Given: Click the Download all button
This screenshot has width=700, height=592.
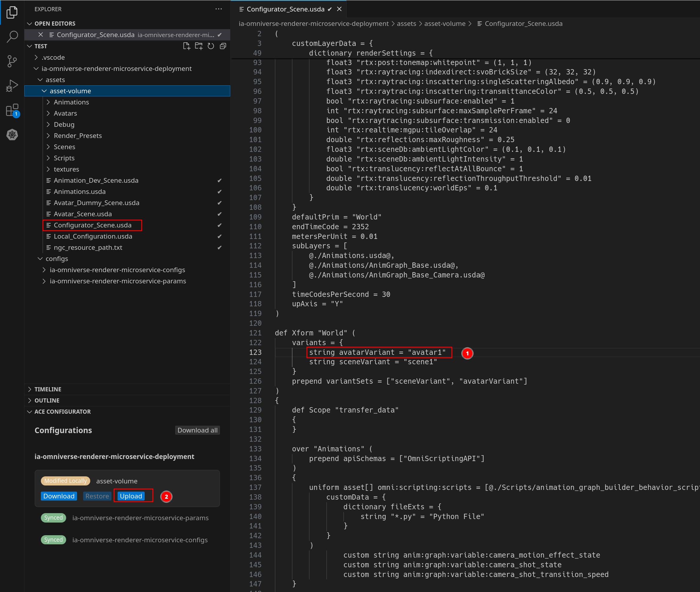Looking at the screenshot, I should [198, 430].
